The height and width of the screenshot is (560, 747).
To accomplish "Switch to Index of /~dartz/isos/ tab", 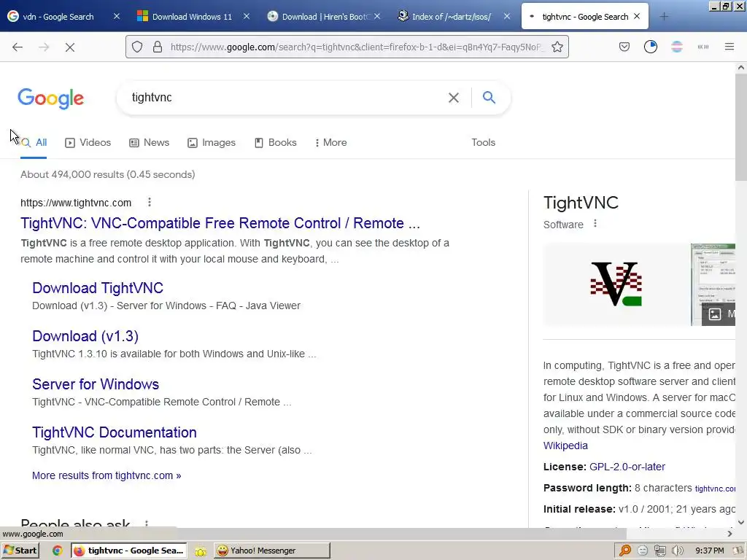I will (x=451, y=17).
